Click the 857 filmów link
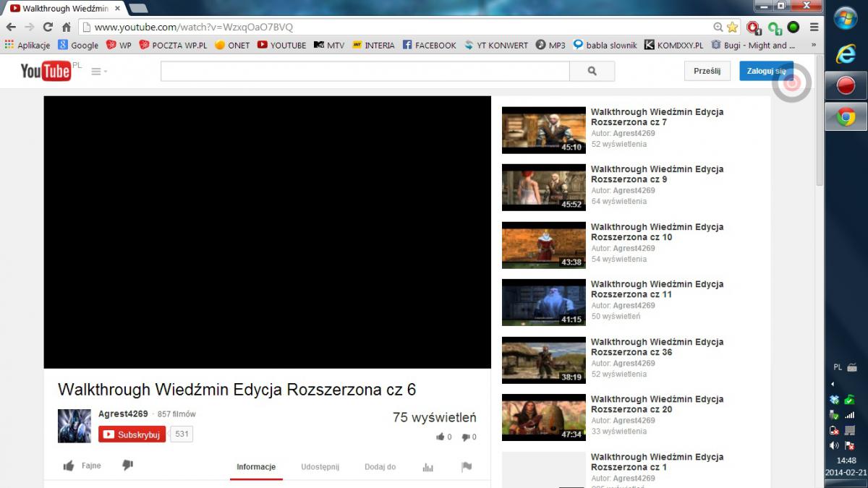 click(x=176, y=414)
